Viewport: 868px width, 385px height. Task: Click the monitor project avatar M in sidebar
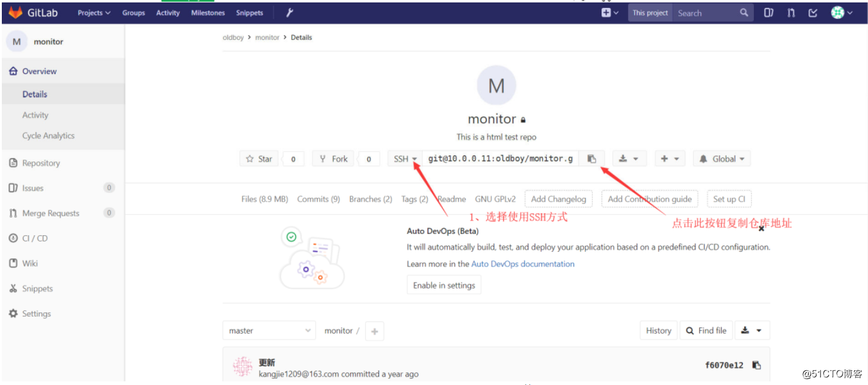[x=16, y=41]
